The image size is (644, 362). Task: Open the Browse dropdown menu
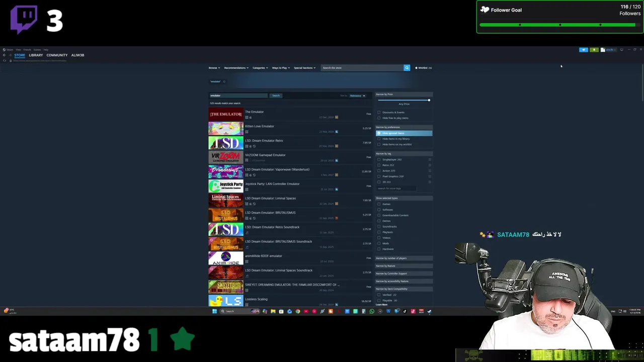point(214,68)
